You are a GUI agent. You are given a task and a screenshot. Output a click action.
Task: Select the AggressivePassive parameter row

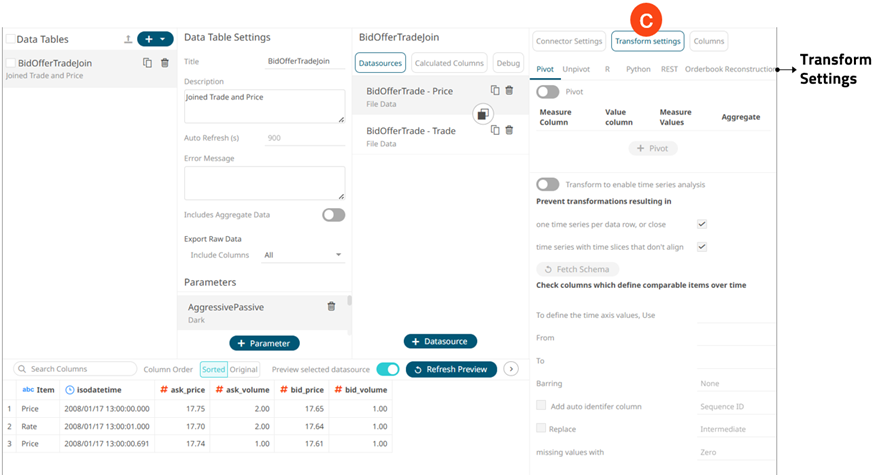262,313
